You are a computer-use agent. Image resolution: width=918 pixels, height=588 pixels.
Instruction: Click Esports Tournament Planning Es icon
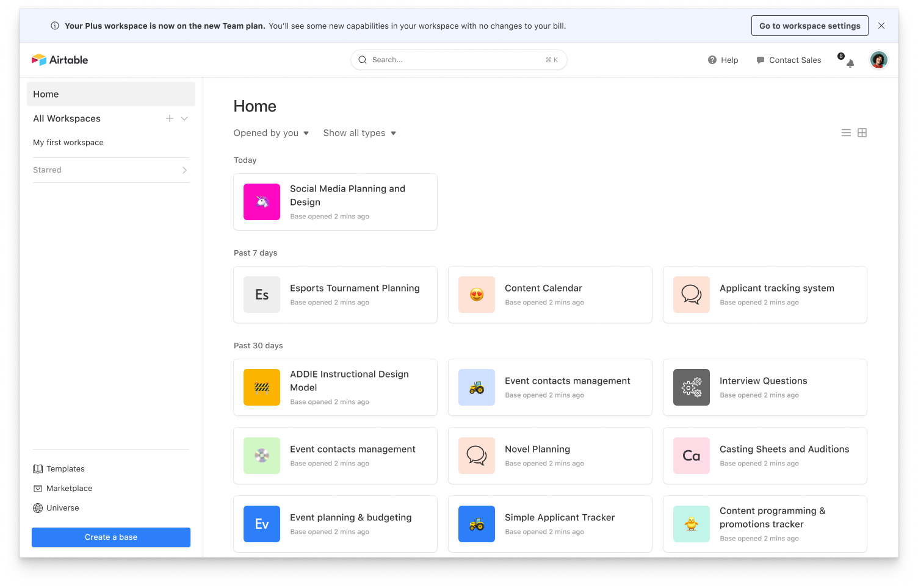pyautogui.click(x=262, y=295)
